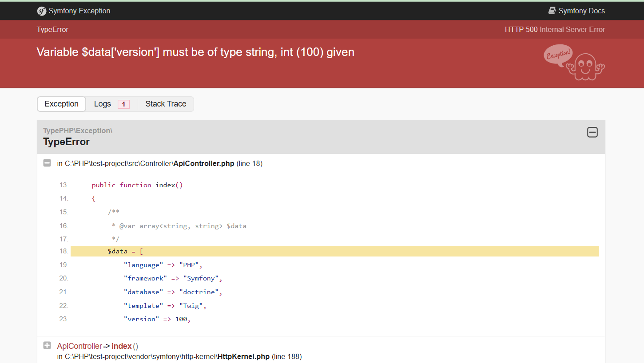
Task: Click the TypeError label in red bar
Action: click(52, 30)
